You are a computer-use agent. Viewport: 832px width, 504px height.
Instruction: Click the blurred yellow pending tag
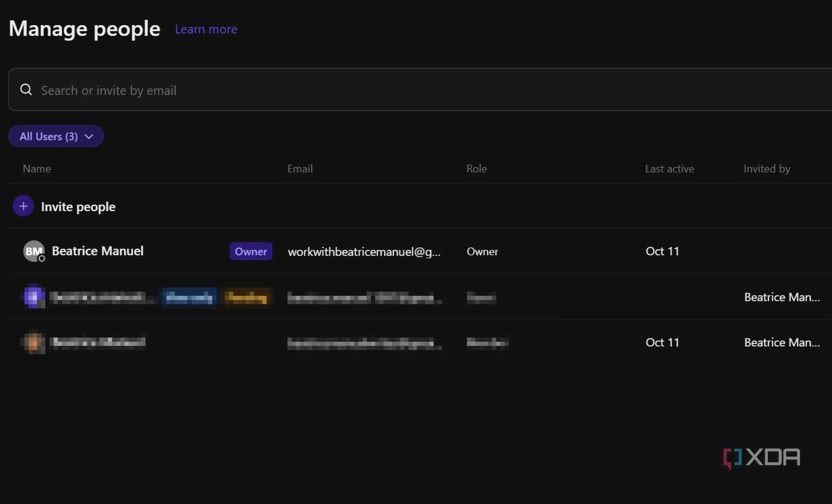coord(247,297)
